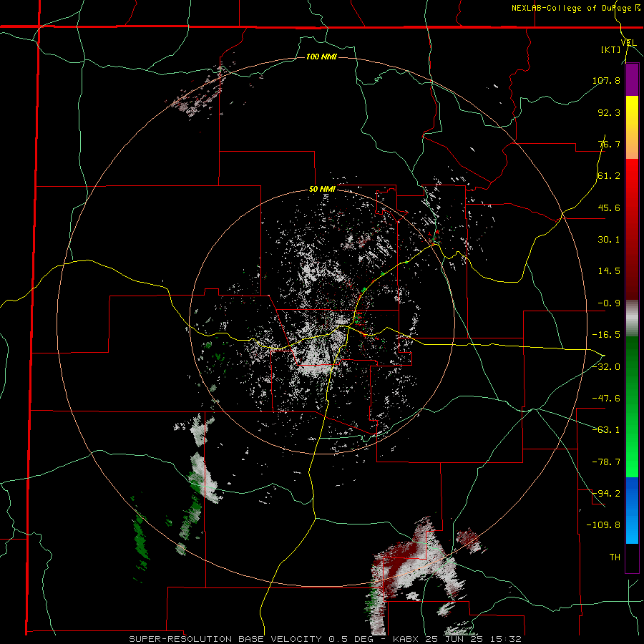Image resolution: width=644 pixels, height=644 pixels.
Task: Click the 50 NMI range ring label
Action: pos(322,190)
